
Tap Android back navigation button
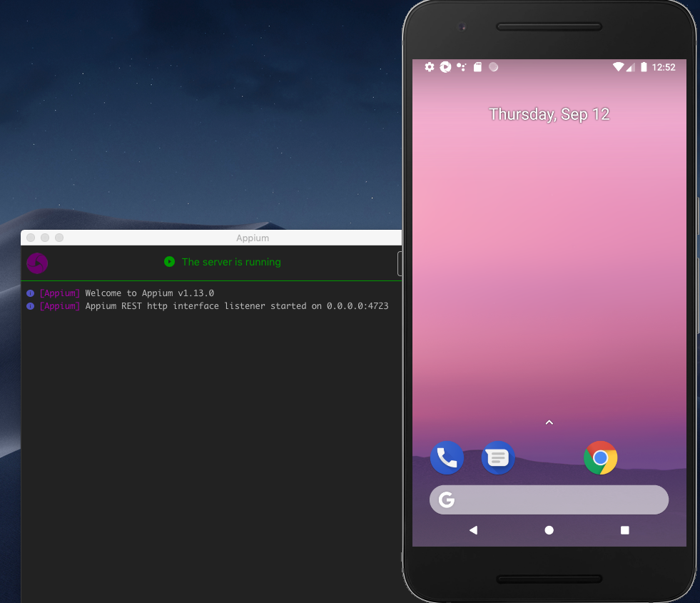pos(473,529)
